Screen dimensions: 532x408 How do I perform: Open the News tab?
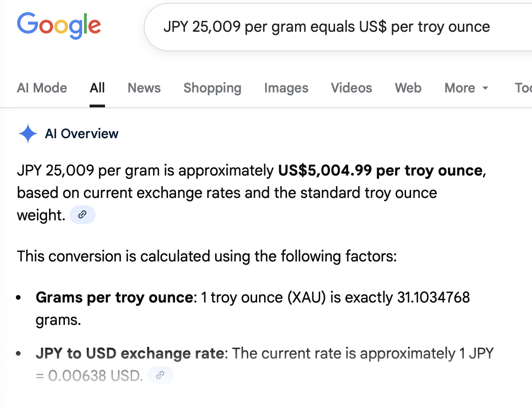[x=144, y=88]
